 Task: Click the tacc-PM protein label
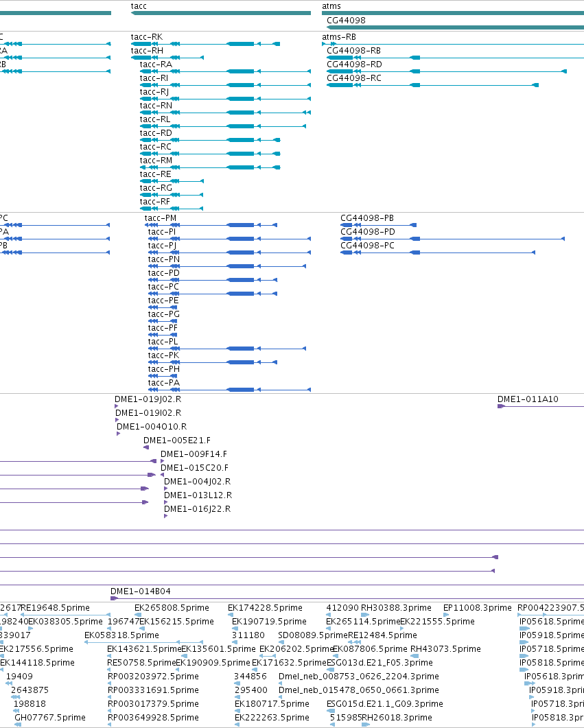point(161,218)
